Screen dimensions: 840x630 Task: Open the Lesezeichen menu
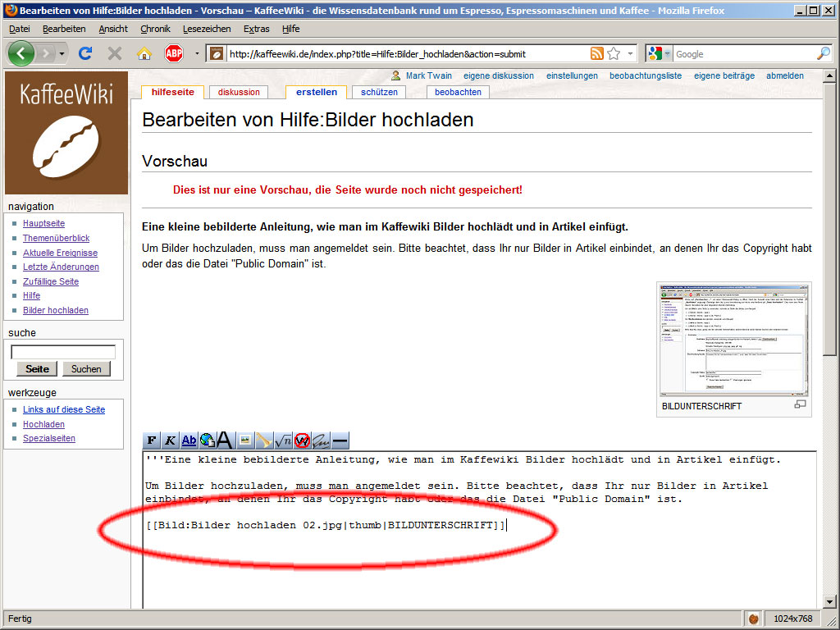click(x=207, y=29)
